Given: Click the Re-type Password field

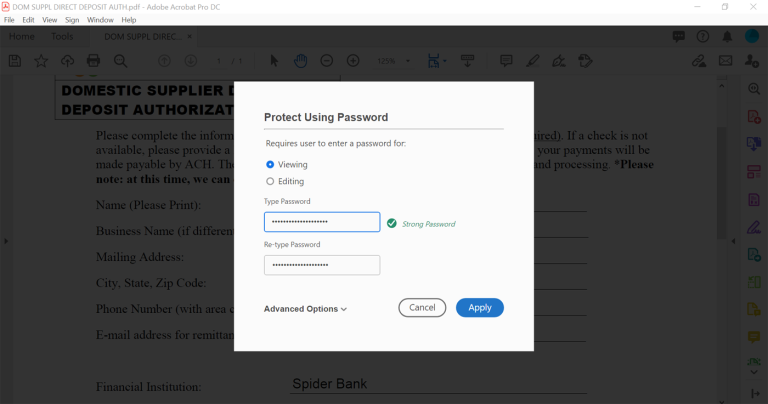Looking at the screenshot, I should click(322, 265).
